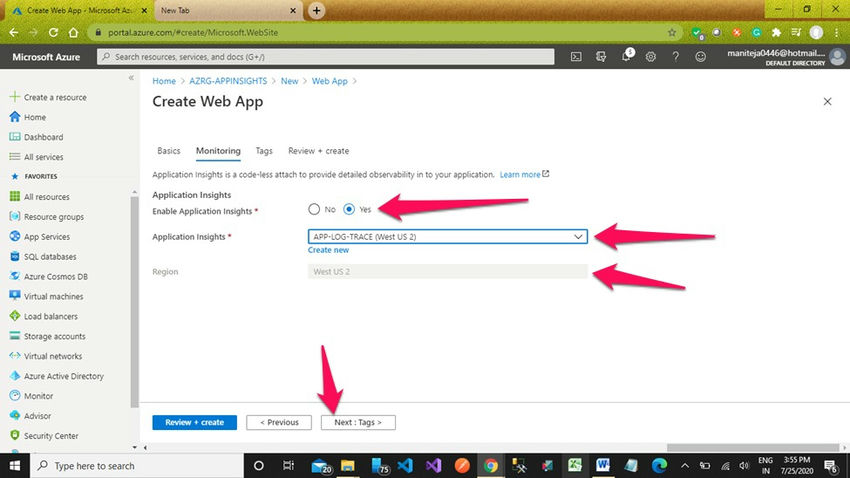Switch to the Monitoring tab
850x478 pixels.
[x=218, y=151]
